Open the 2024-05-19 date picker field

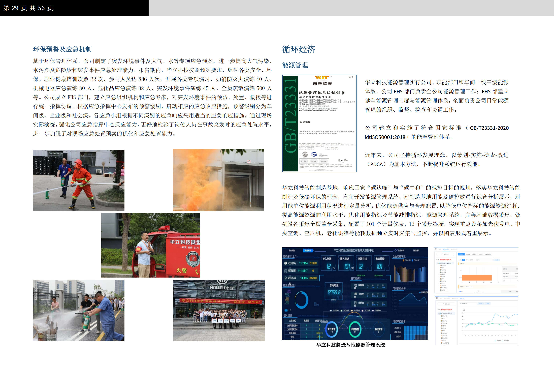pyautogui.click(x=468, y=304)
